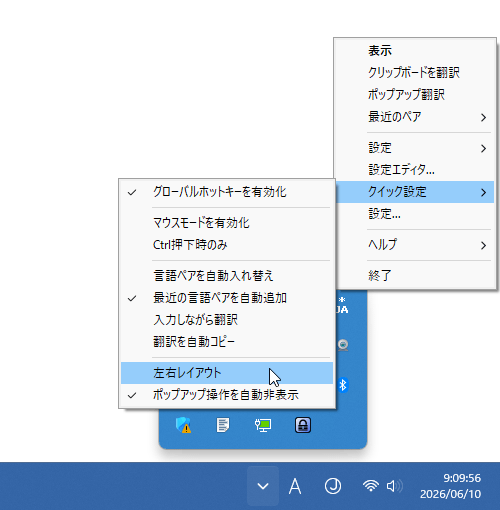Click the IME 'A' input mode indicator
This screenshot has height=510, width=500.
point(295,486)
